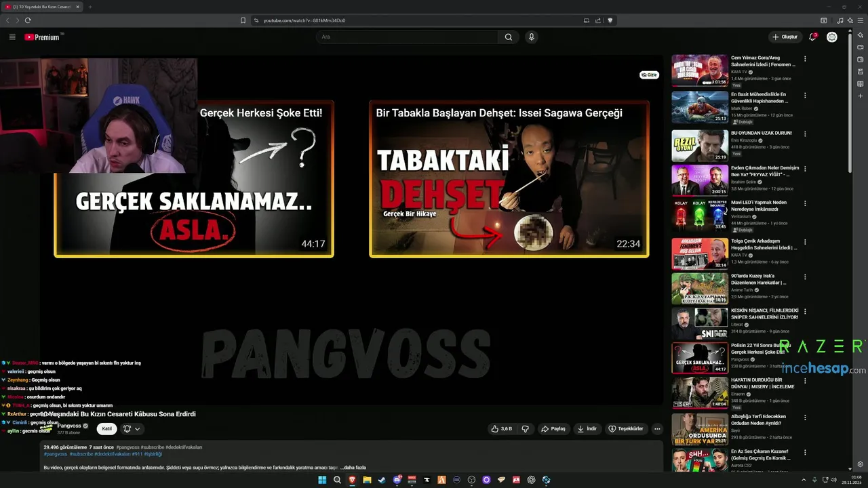868x488 pixels.
Task: Open the YouTube hamburger guide menu
Action: (12, 37)
